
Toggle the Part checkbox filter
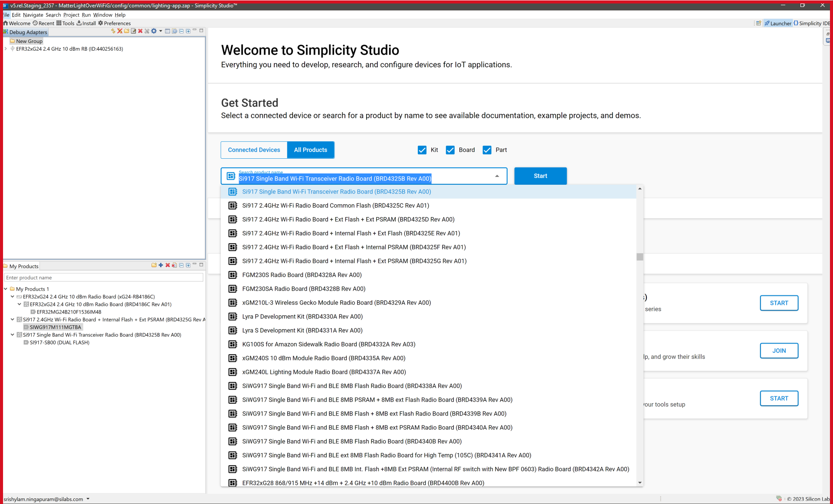pos(487,150)
